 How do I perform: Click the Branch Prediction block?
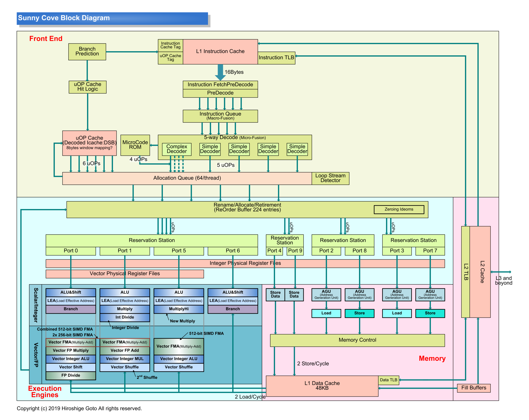tap(87, 52)
